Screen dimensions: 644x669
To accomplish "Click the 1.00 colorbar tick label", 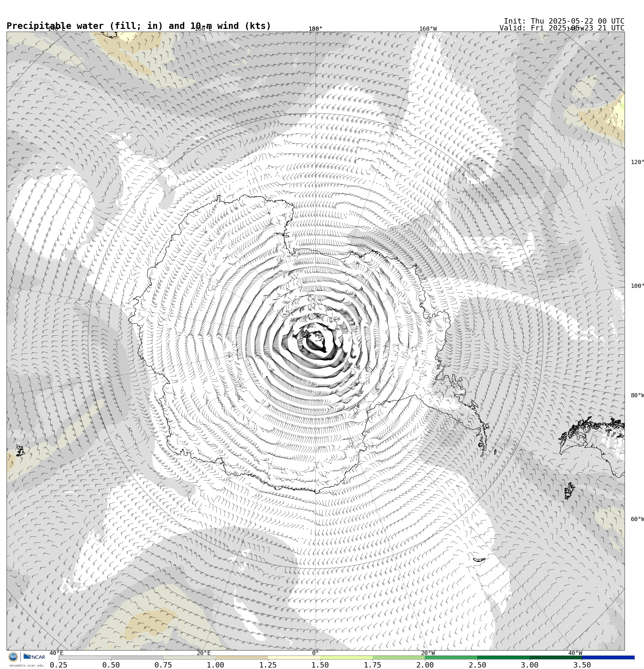I will click(216, 665).
